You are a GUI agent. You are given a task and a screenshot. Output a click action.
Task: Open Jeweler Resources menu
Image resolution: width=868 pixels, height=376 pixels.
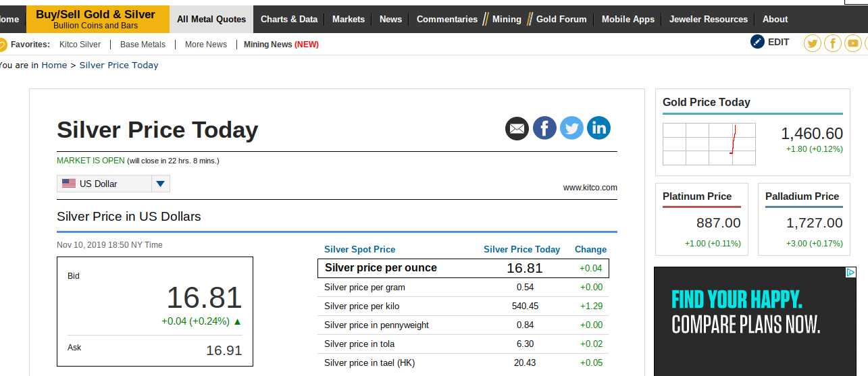tap(709, 20)
